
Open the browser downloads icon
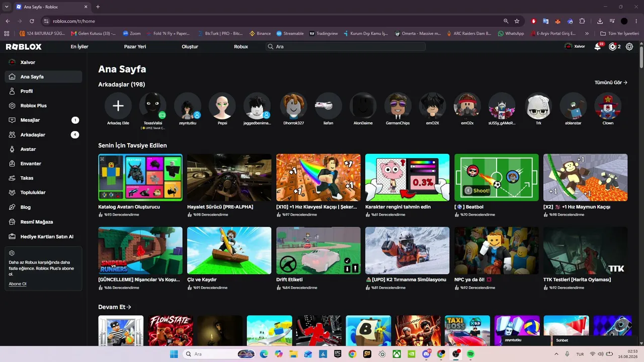[600, 21]
